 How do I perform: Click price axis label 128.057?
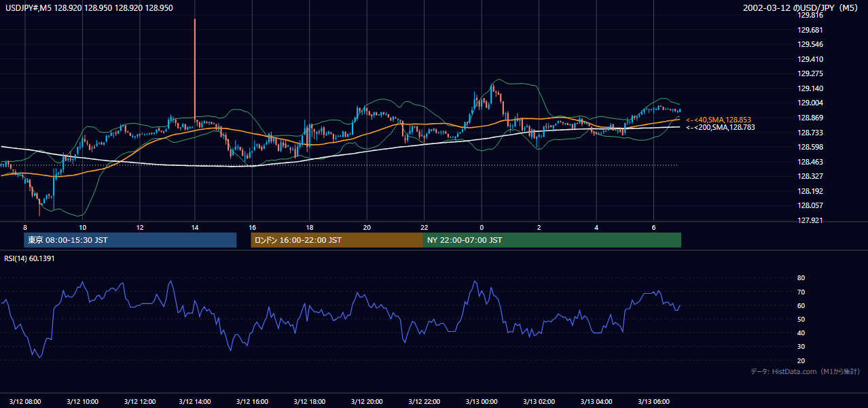pyautogui.click(x=810, y=205)
